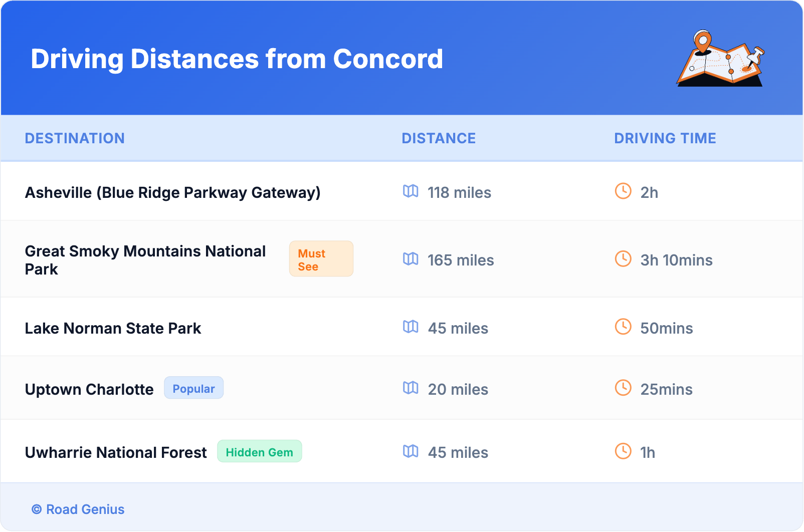The height and width of the screenshot is (532, 804).
Task: Click the clock icon next to 50mins
Action: point(623,327)
